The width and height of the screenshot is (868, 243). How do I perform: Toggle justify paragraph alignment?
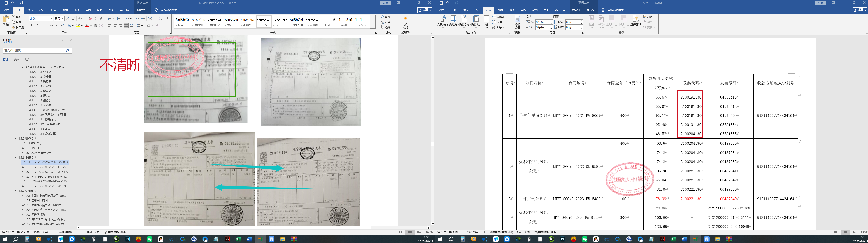pos(126,26)
